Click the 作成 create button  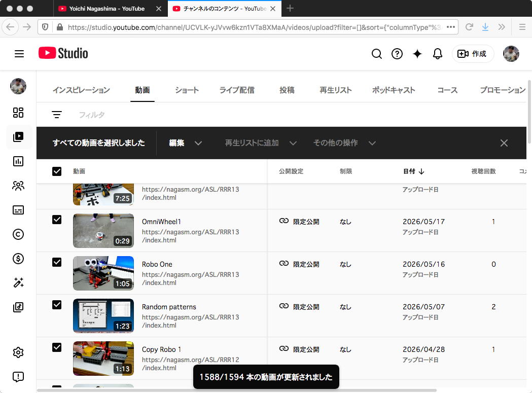[x=473, y=54]
